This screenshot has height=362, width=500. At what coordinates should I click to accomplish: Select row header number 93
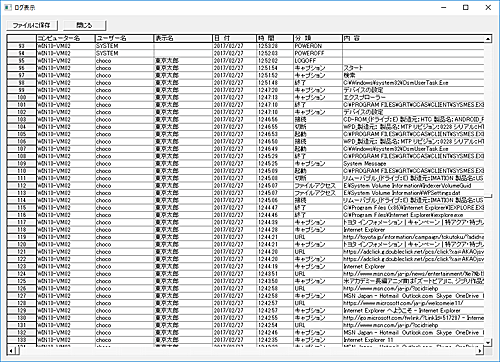coord(22,46)
